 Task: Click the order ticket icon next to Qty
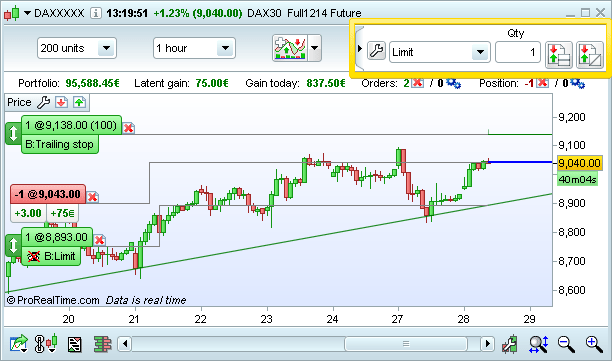click(x=559, y=55)
